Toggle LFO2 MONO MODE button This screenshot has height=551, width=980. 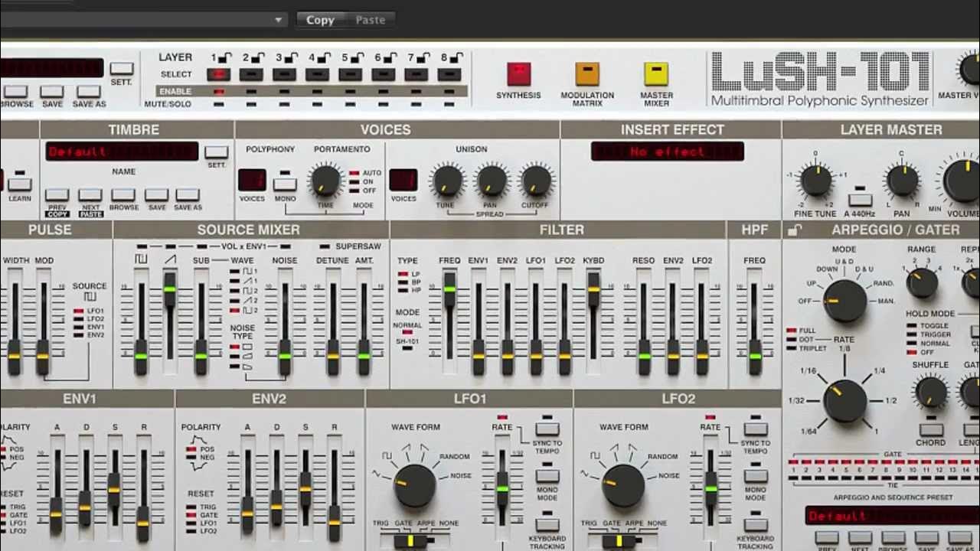tap(755, 476)
